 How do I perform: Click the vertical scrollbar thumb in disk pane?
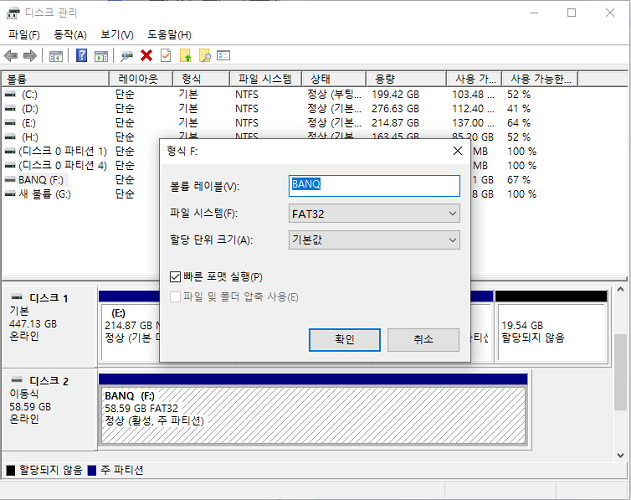[620, 372]
